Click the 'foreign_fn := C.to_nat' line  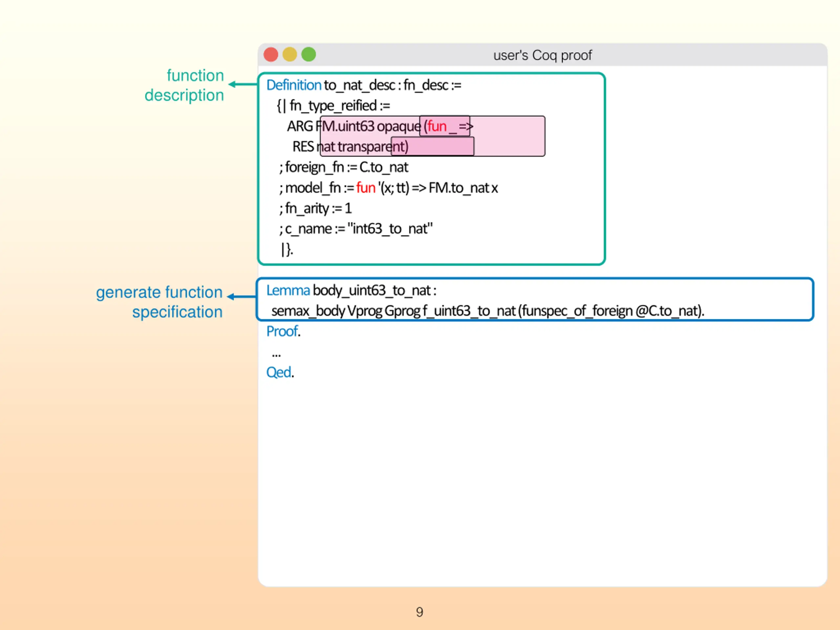coord(344,167)
